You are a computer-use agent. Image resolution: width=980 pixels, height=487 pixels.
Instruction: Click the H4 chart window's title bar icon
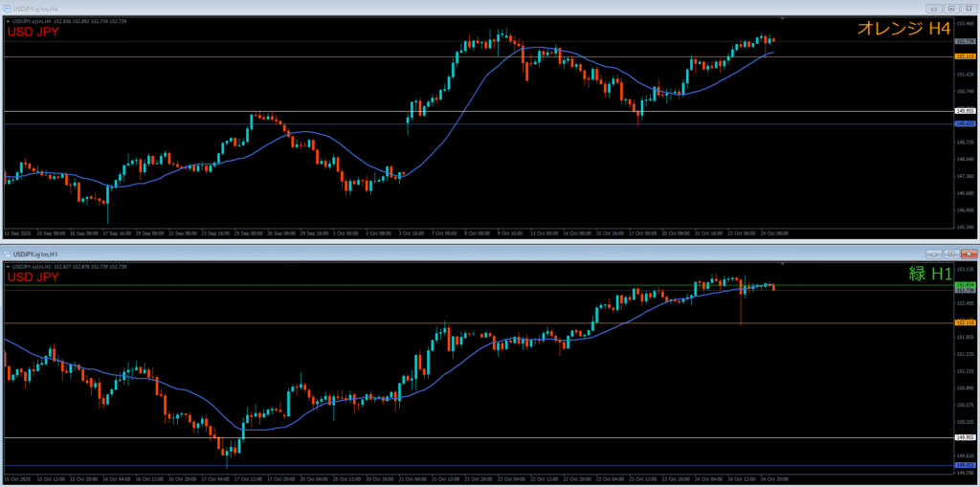tap(9, 8)
